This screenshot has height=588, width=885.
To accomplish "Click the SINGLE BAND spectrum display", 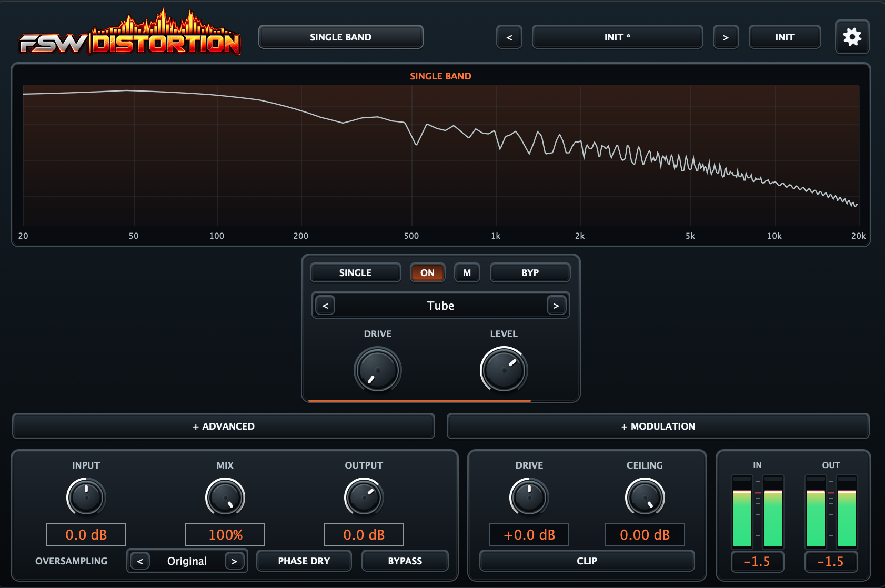I will 441,156.
